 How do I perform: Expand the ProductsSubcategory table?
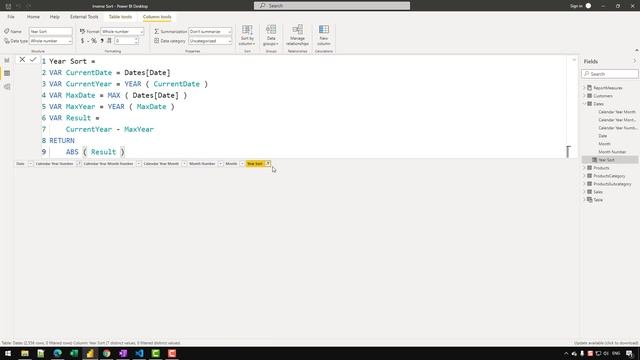point(584,184)
